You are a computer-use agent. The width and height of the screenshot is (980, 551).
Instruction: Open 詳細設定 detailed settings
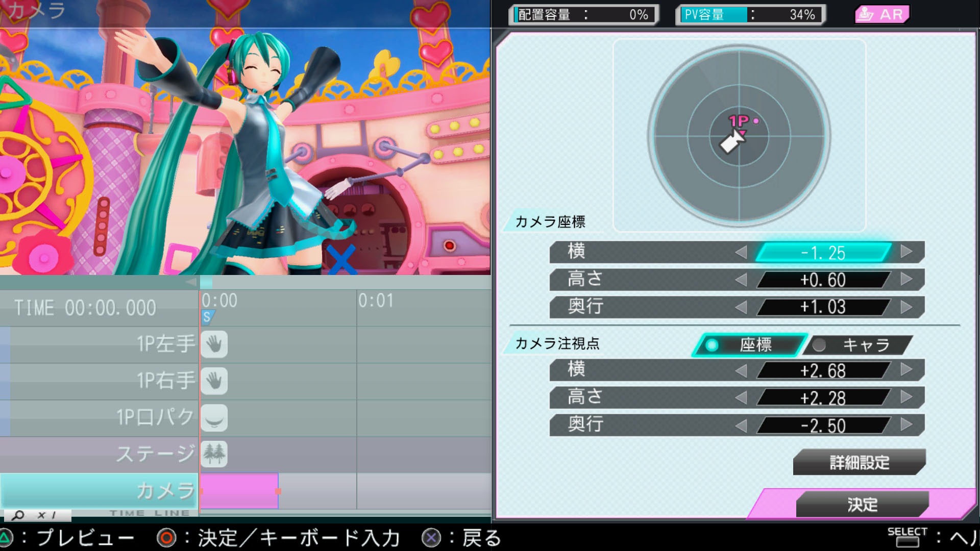pos(859,462)
